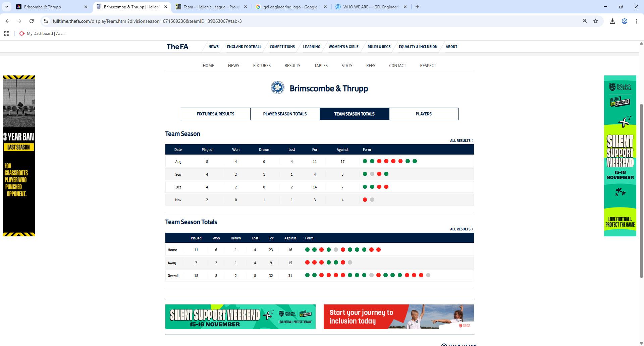Close the Team – Hellenic League tab
The width and height of the screenshot is (644, 346).
click(245, 7)
